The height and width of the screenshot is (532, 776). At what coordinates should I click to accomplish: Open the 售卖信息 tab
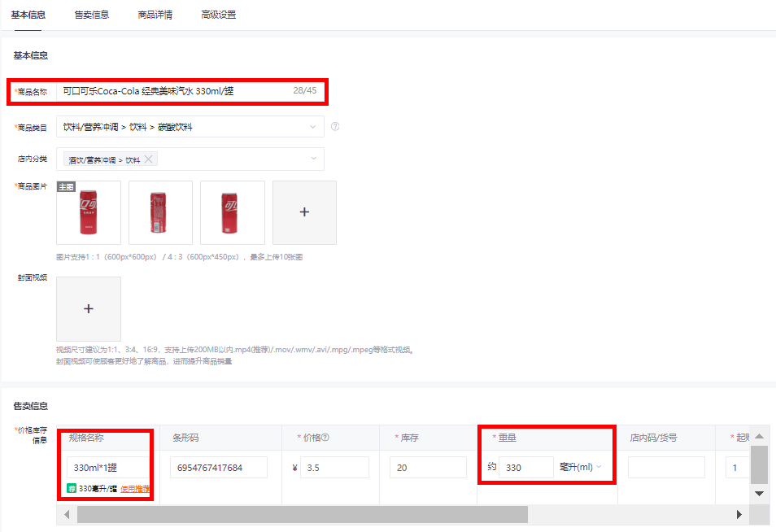click(92, 15)
